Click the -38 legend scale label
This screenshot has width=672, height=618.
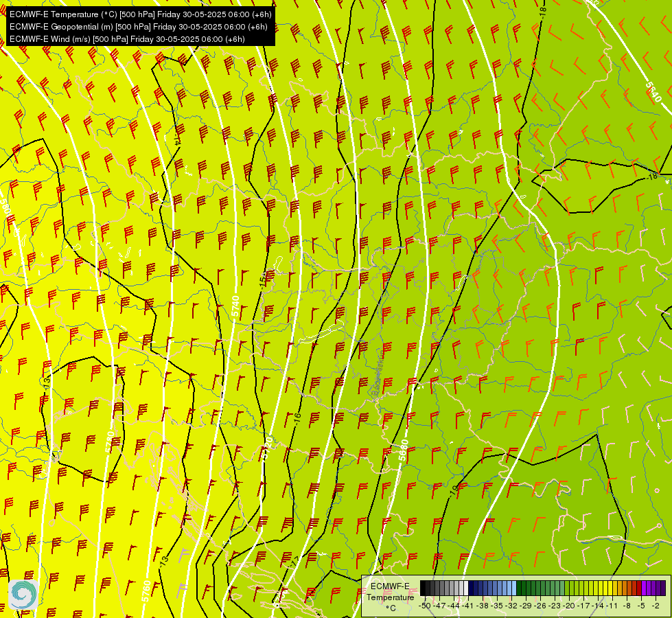[483, 606]
